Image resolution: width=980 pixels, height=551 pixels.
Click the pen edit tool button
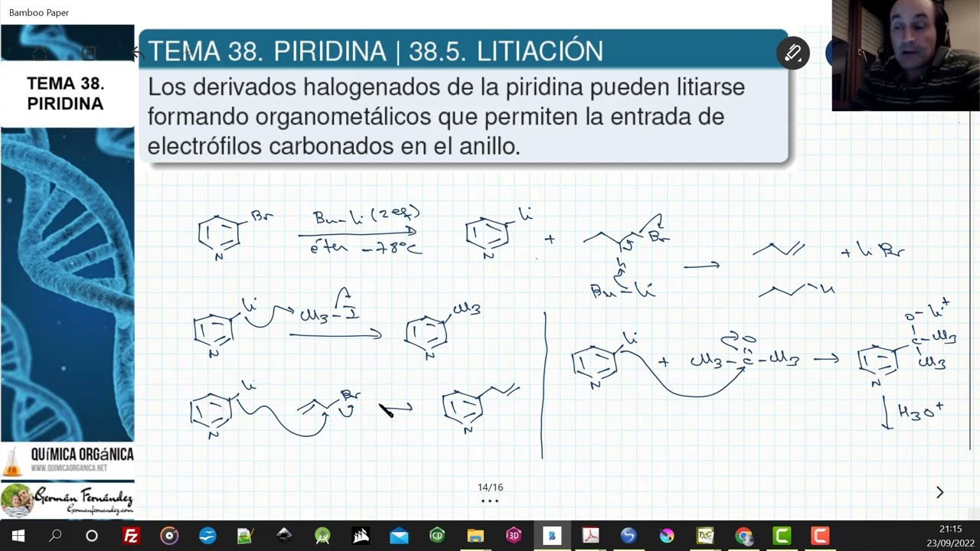792,53
